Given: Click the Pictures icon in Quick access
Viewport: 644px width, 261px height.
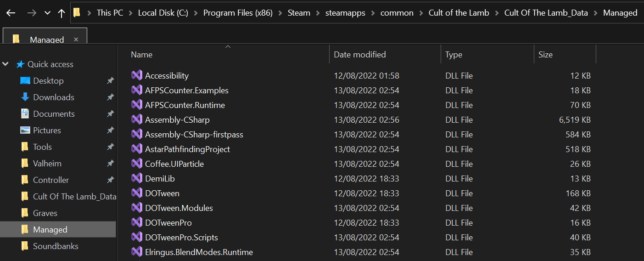Looking at the screenshot, I should pyautogui.click(x=25, y=130).
